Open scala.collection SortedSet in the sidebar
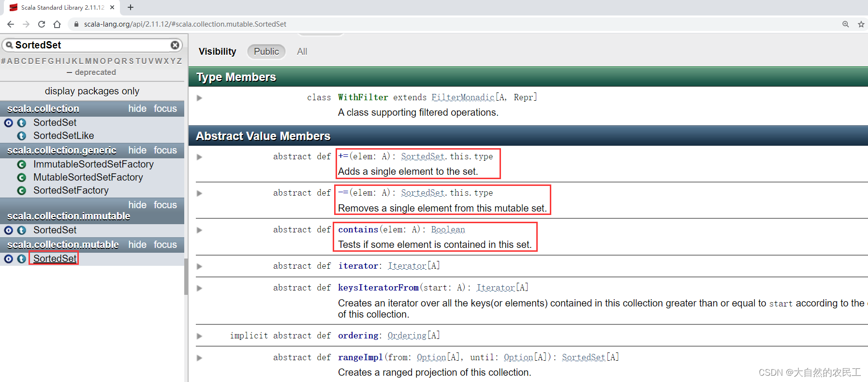This screenshot has height=382, width=868. [x=55, y=122]
